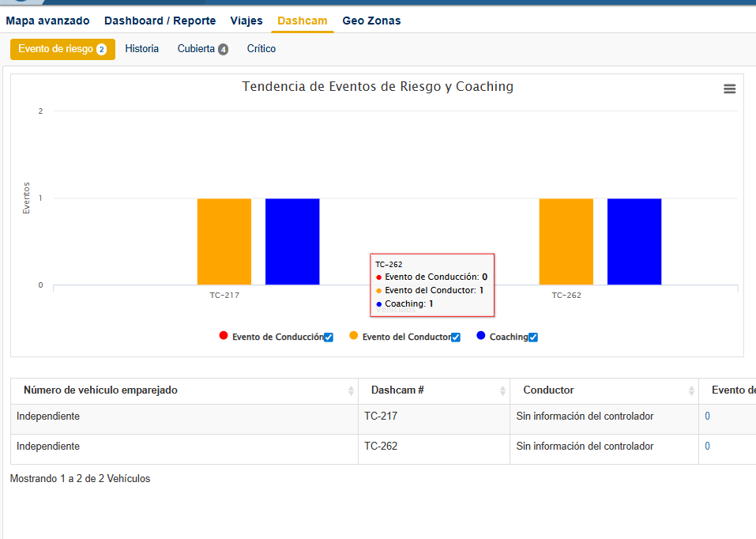The height and width of the screenshot is (539, 756).
Task: Go to Dashboard / Reporte
Action: (x=160, y=21)
